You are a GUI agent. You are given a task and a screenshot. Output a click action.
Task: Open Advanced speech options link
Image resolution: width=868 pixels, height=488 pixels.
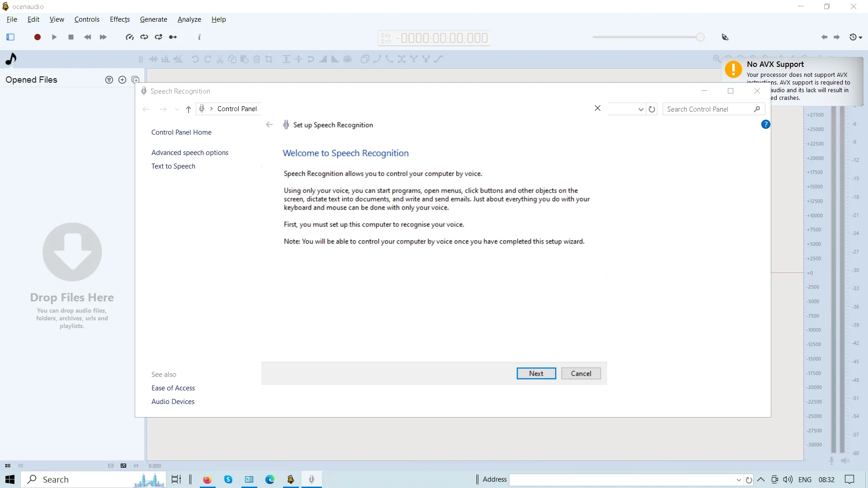click(190, 153)
